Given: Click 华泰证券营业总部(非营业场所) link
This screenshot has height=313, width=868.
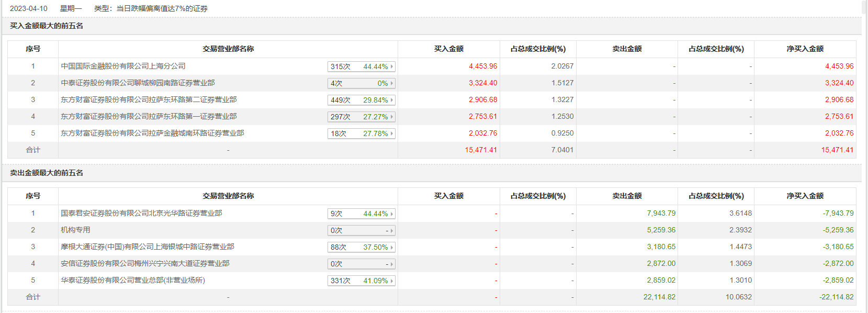Looking at the screenshot, I should point(133,280).
